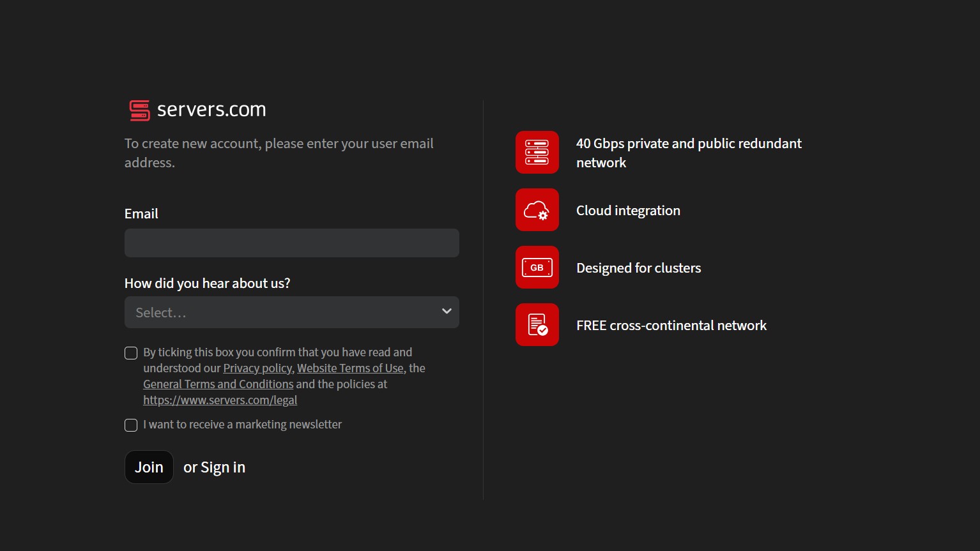Click the 'Designed for clusters' text
The width and height of the screenshot is (980, 551).
[x=639, y=268]
